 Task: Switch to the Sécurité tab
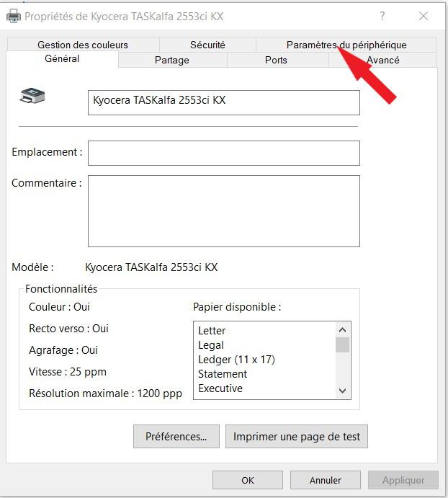tap(207, 45)
